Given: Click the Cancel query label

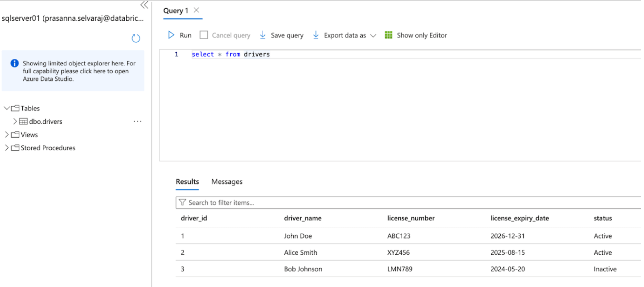Looking at the screenshot, I should pyautogui.click(x=231, y=35).
